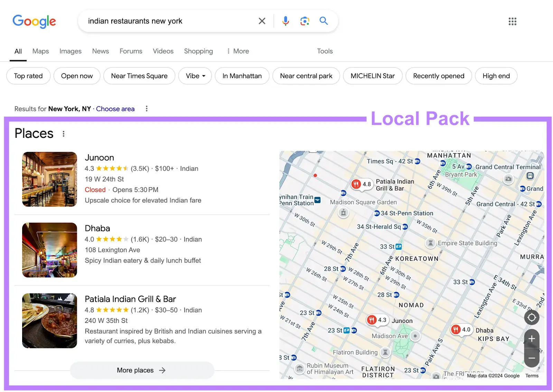553x392 pixels.
Task: Open the three-dot menu next to Places
Action: 64,133
